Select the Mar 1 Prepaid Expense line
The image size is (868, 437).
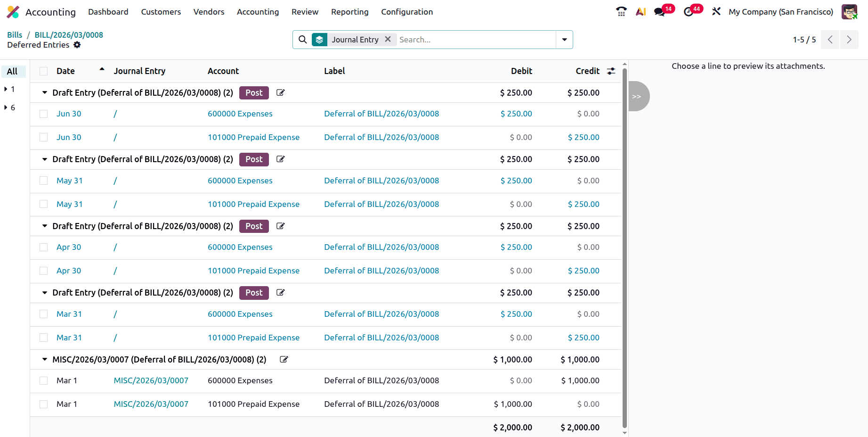pos(44,404)
